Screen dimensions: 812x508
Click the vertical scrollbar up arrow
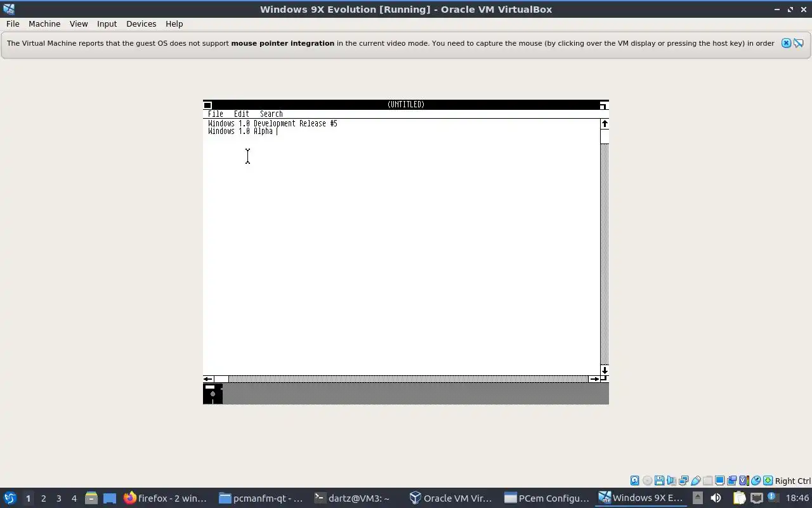click(x=605, y=124)
